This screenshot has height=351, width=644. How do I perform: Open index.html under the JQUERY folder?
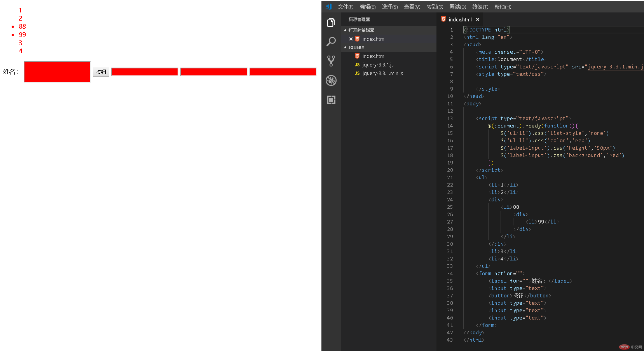[x=389, y=56]
